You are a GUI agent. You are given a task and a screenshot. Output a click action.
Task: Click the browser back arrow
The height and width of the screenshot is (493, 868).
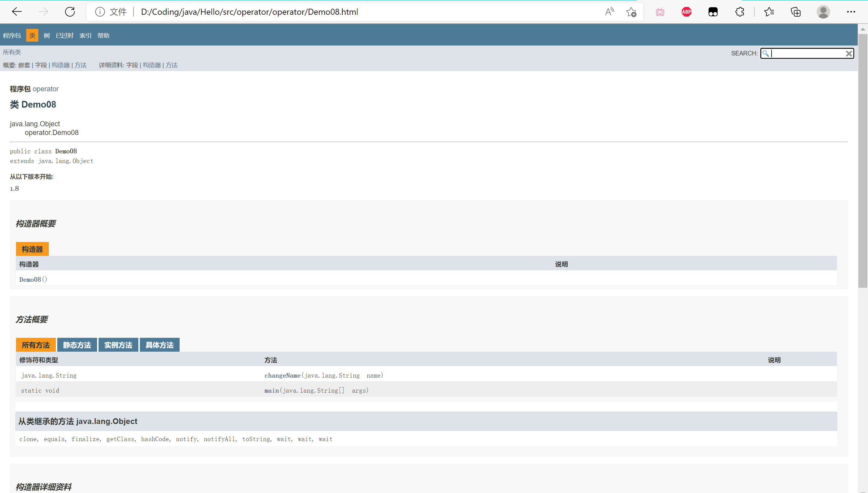[17, 12]
